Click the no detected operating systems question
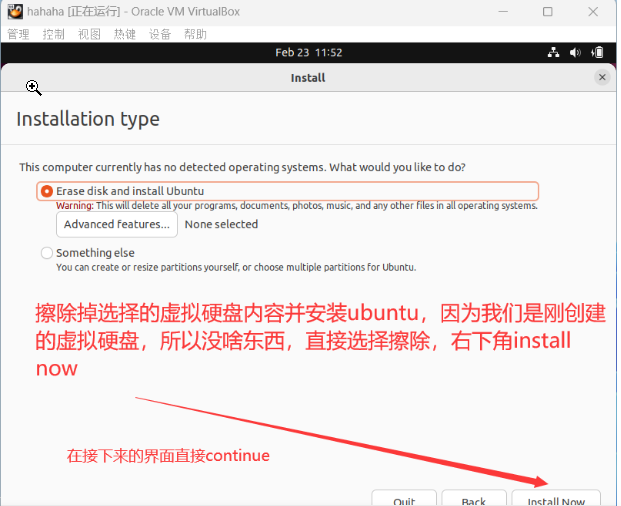This screenshot has height=506, width=621. (x=242, y=167)
